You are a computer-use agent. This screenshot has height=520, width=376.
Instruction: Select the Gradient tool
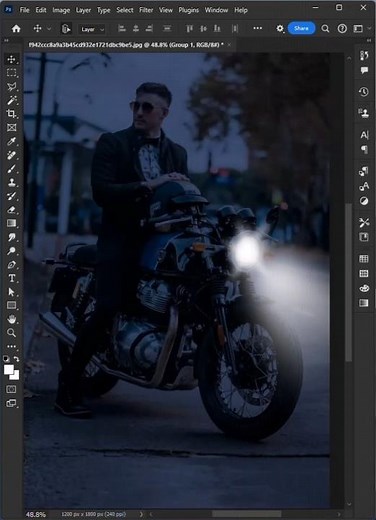(x=11, y=223)
